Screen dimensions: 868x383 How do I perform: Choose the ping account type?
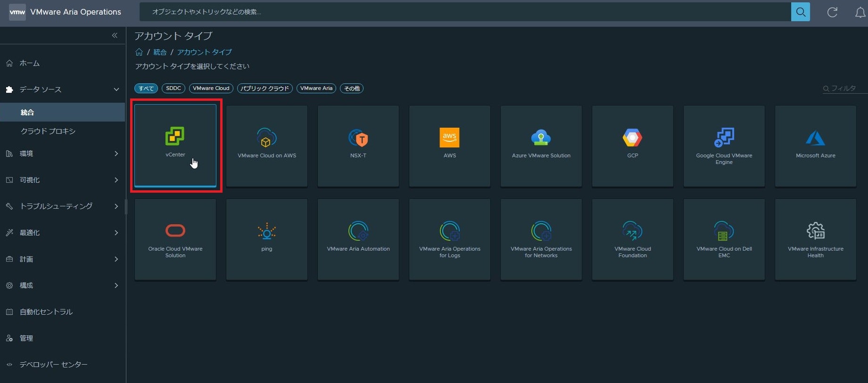click(267, 239)
